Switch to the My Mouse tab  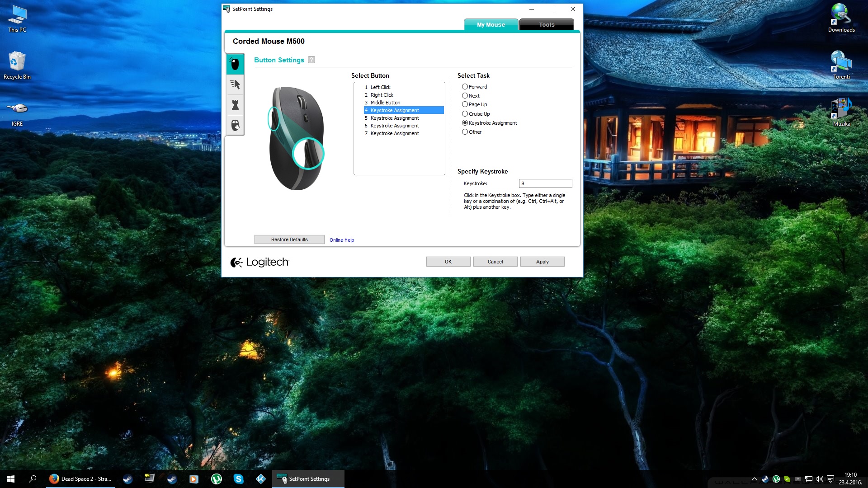coord(491,25)
